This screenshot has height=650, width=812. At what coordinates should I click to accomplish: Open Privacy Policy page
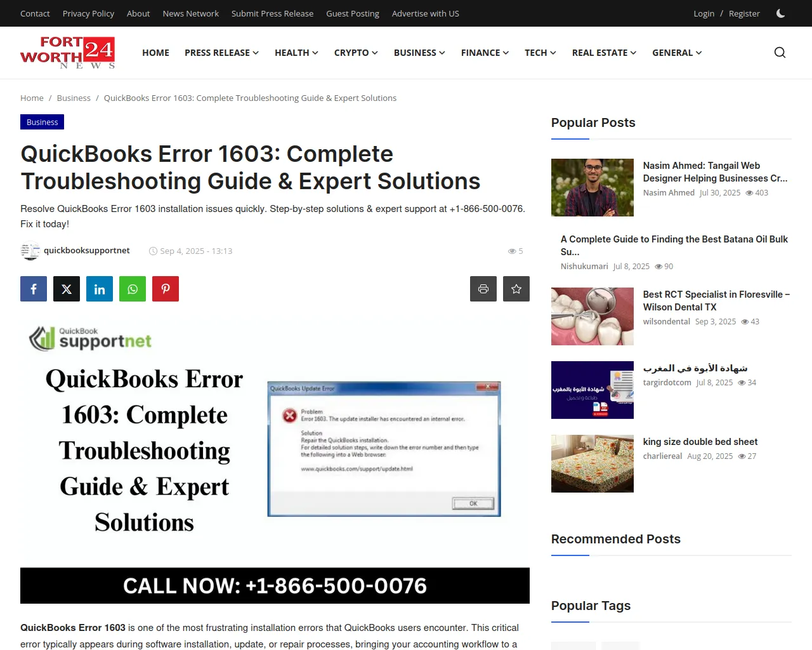(x=88, y=13)
